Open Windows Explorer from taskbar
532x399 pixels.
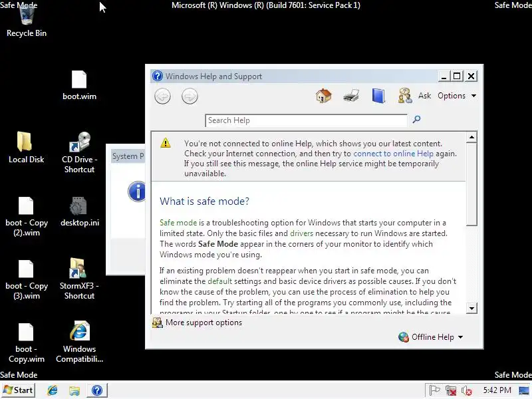[74, 390]
